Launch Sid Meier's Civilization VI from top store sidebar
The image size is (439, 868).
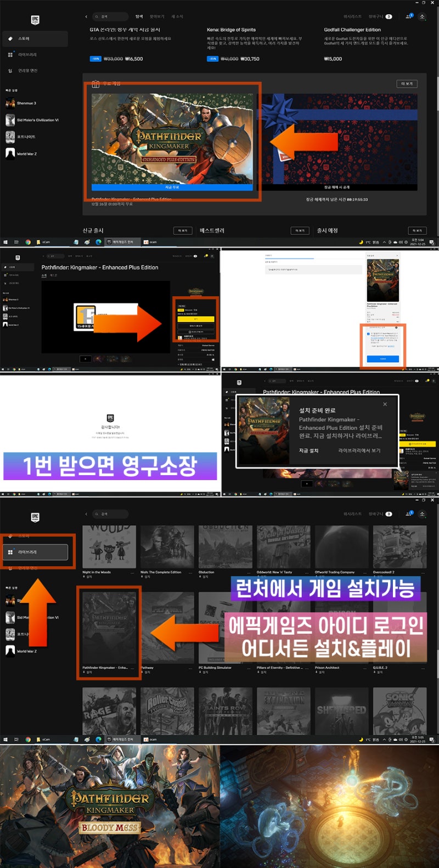pos(32,120)
